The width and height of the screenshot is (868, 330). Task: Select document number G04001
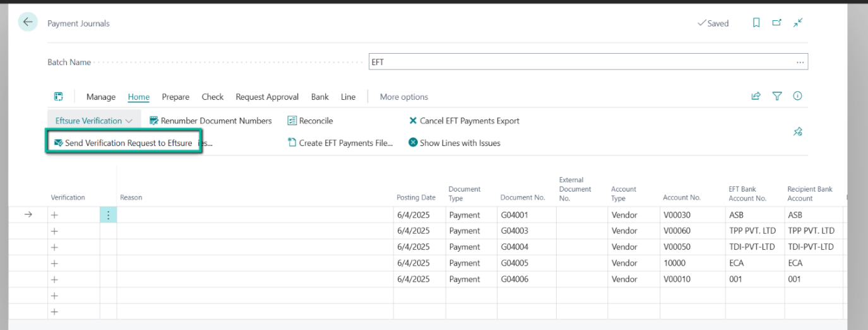point(514,215)
